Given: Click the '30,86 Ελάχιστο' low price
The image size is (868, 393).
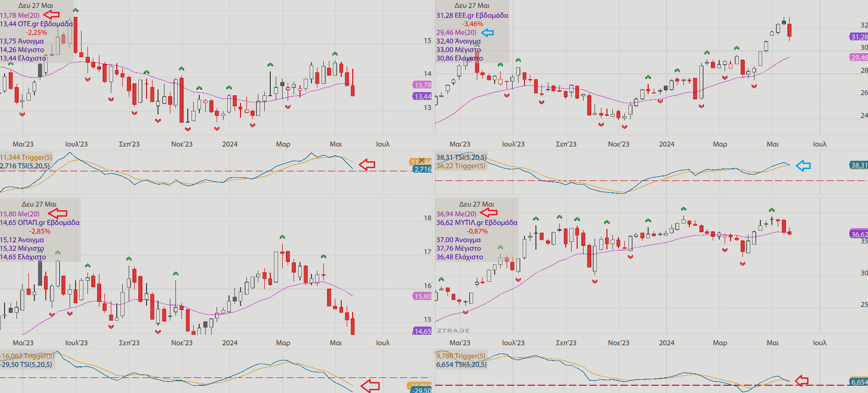Looking at the screenshot, I should (x=459, y=59).
